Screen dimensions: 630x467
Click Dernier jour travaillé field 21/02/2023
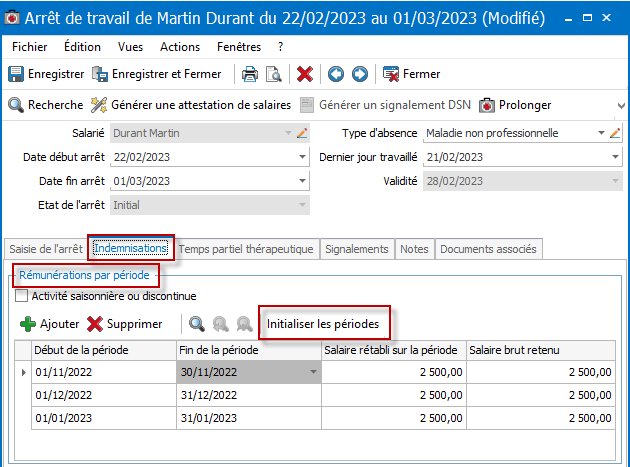coord(522,157)
